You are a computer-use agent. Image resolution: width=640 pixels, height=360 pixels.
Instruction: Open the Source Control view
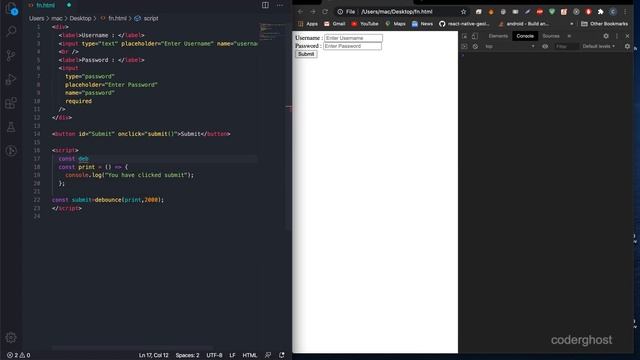click(11, 55)
